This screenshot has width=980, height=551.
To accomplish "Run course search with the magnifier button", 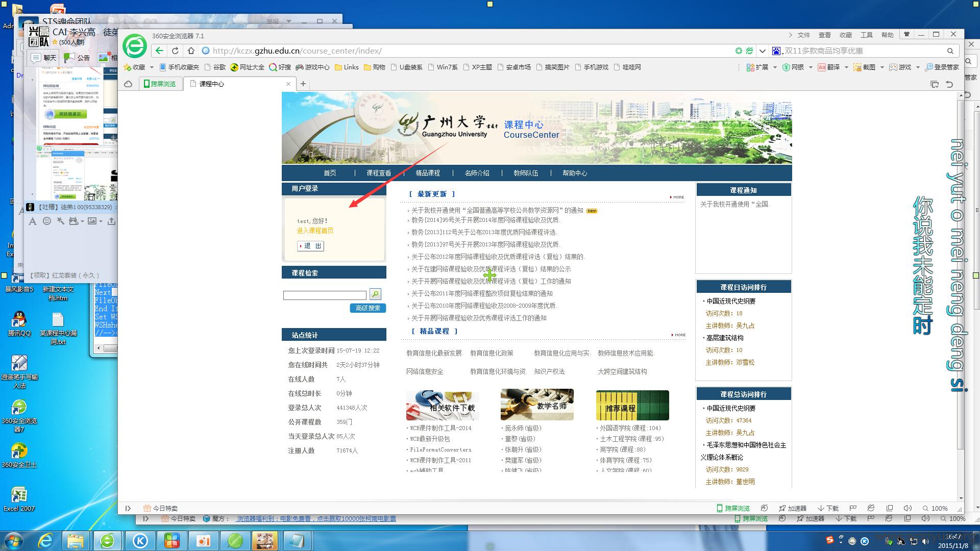I will [375, 294].
